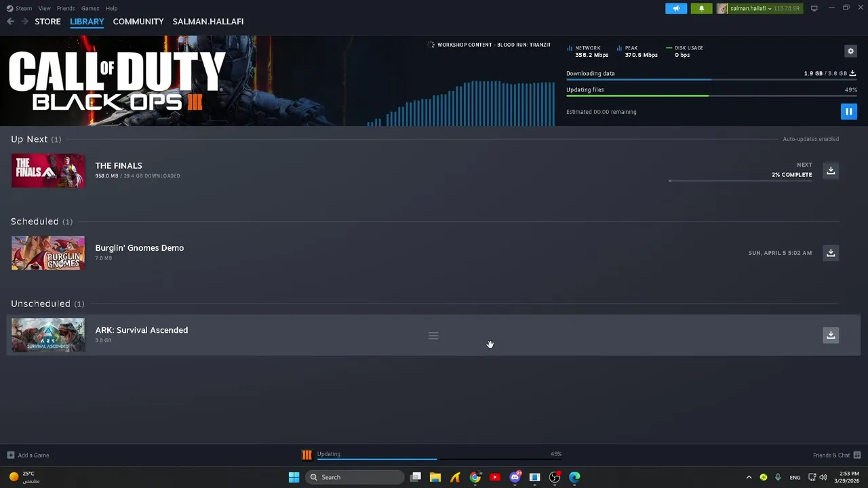Viewport: 868px width, 488px height.
Task: Open the downloads settings gear
Action: (850, 51)
